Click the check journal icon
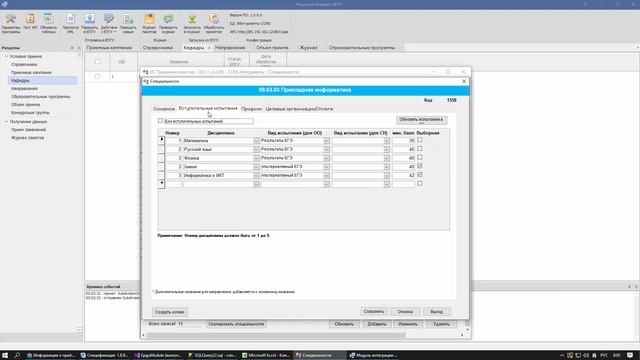 [168, 23]
